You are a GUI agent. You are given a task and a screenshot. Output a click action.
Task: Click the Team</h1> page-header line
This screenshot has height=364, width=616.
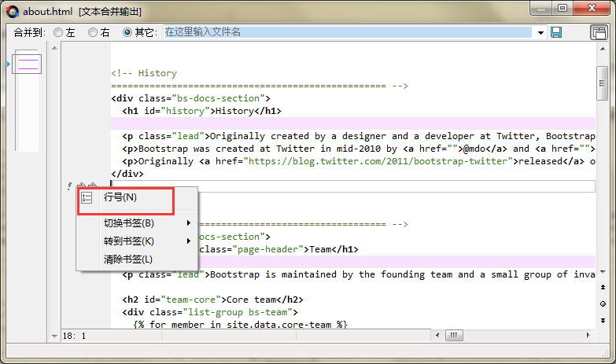(x=278, y=249)
